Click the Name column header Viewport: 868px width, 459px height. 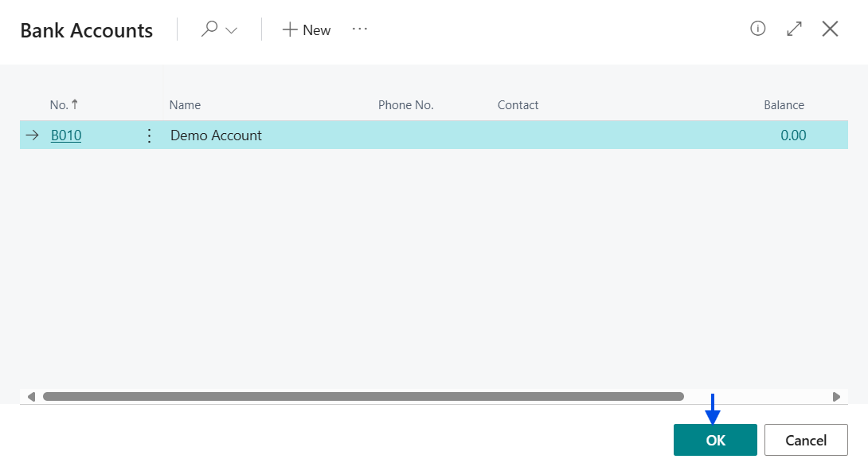185,105
